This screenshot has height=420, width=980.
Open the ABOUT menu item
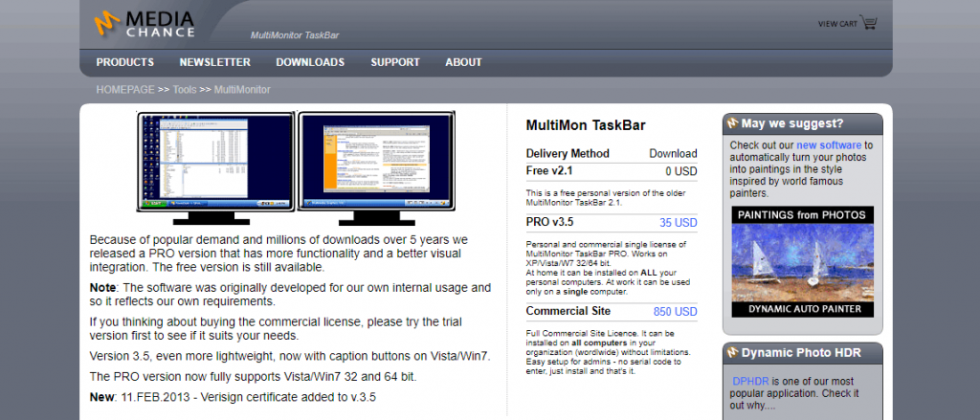464,62
